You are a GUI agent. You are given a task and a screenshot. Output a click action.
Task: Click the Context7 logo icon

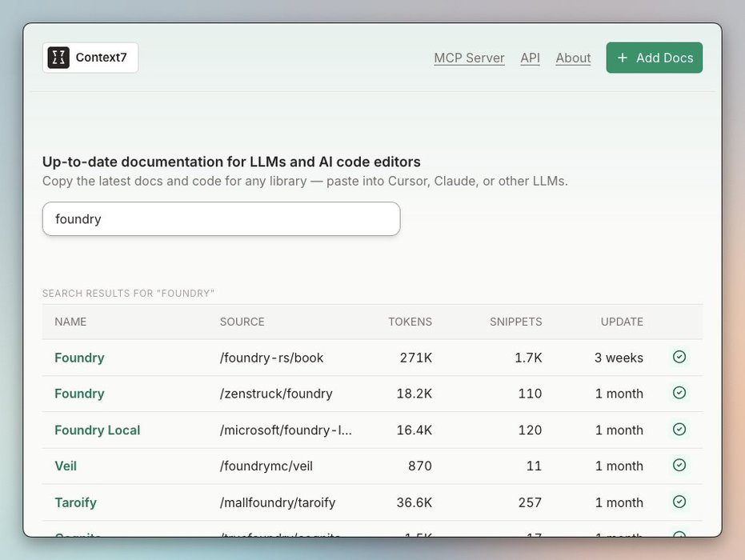point(58,58)
